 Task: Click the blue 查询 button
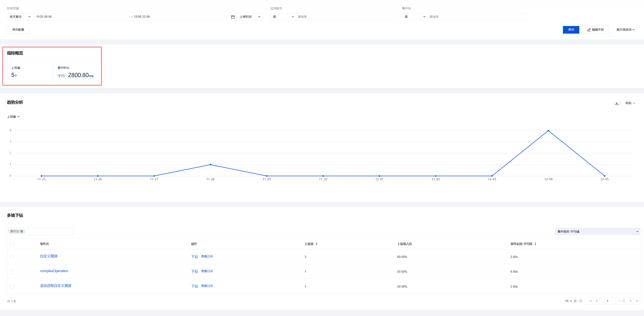click(571, 30)
